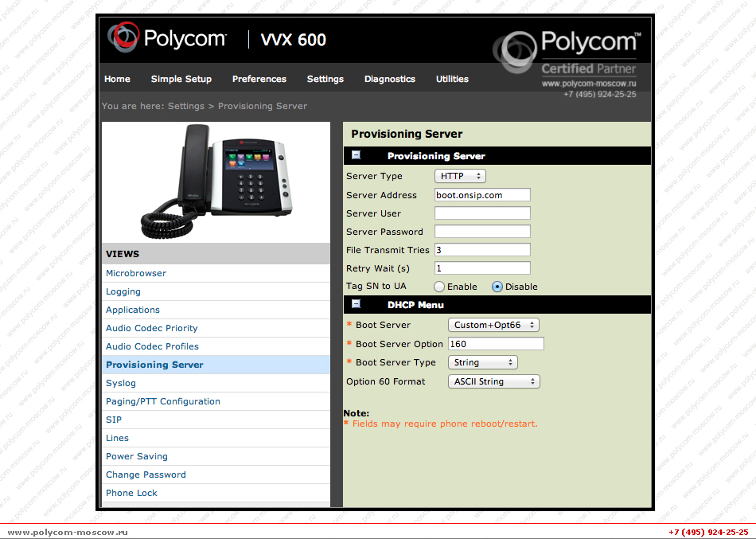Open the Preferences menu

point(259,79)
